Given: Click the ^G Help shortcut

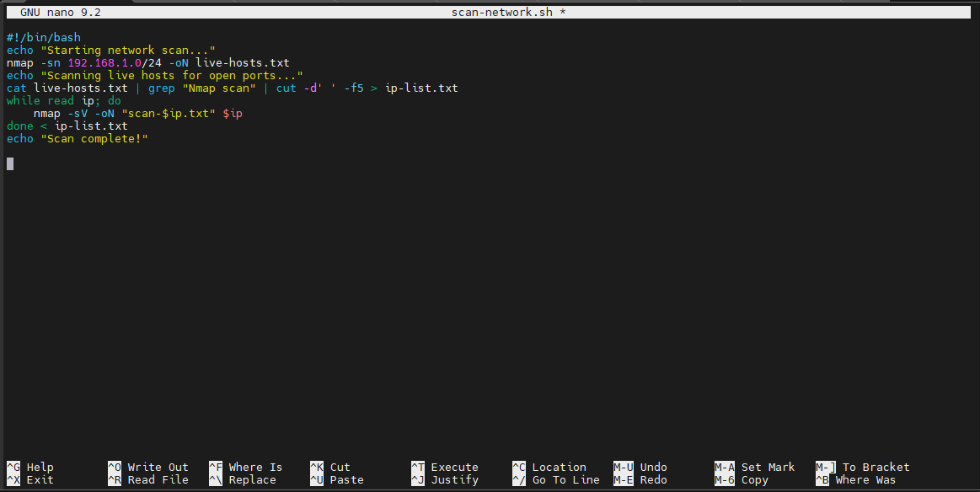Looking at the screenshot, I should (30, 467).
